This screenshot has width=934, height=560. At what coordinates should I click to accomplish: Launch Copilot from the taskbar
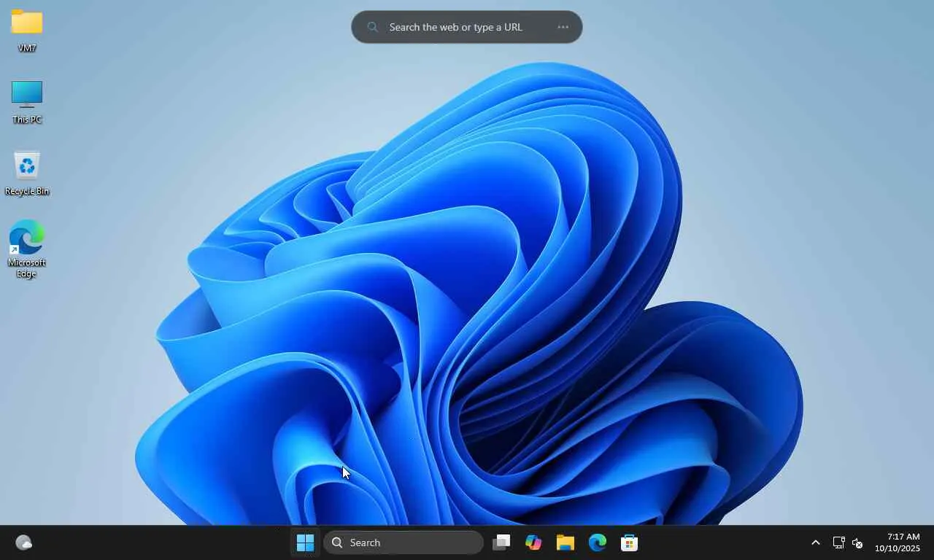click(x=533, y=542)
